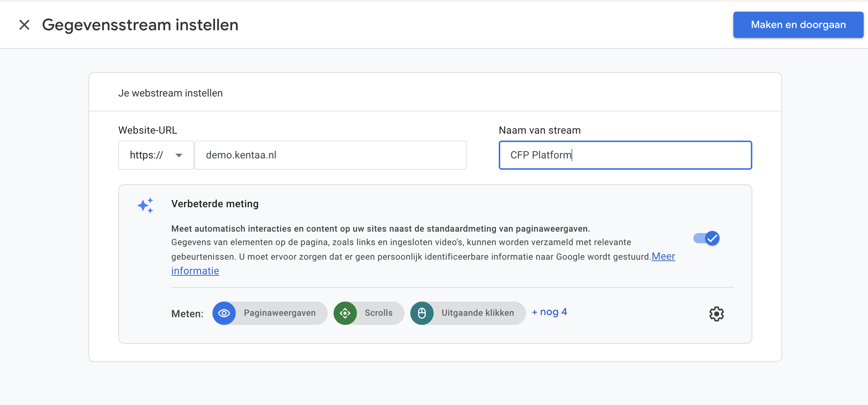Click the Verbeterde meting title
The height and width of the screenshot is (405, 868).
[215, 204]
